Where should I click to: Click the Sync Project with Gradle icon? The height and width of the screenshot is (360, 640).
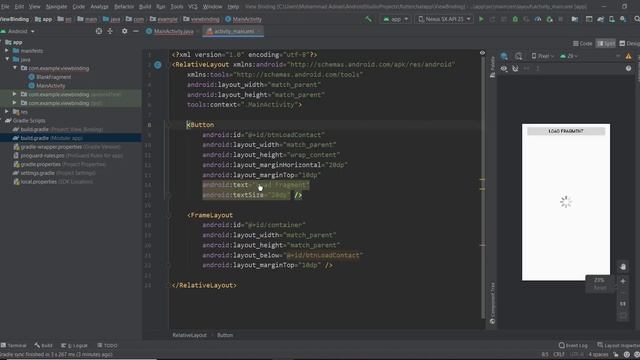600,19
